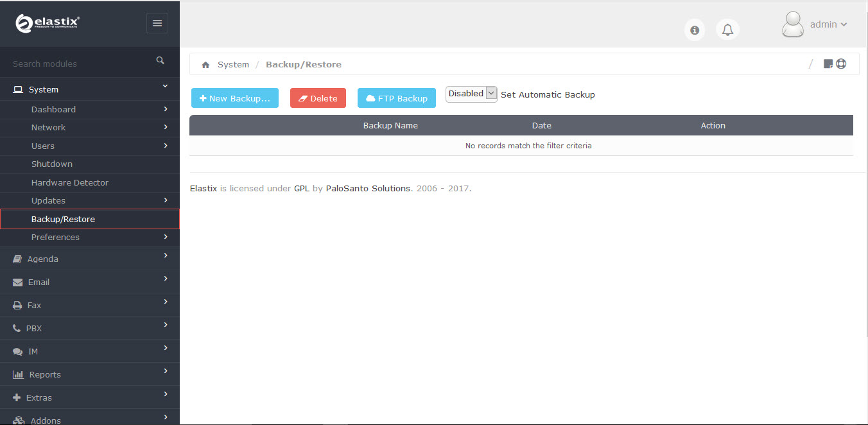868x425 pixels.
Task: Open the Shutdown menu item
Action: click(90, 164)
